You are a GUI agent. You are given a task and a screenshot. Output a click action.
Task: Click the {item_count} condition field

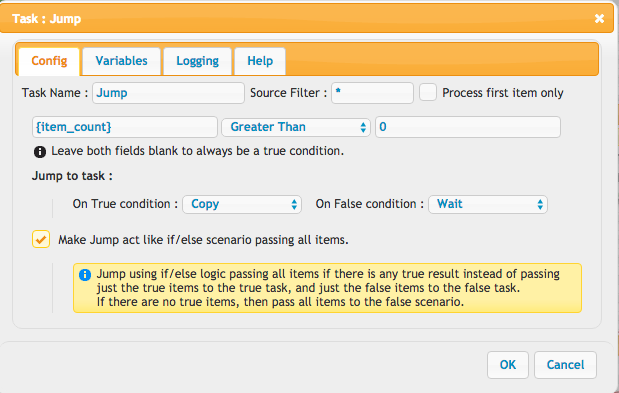[125, 127]
